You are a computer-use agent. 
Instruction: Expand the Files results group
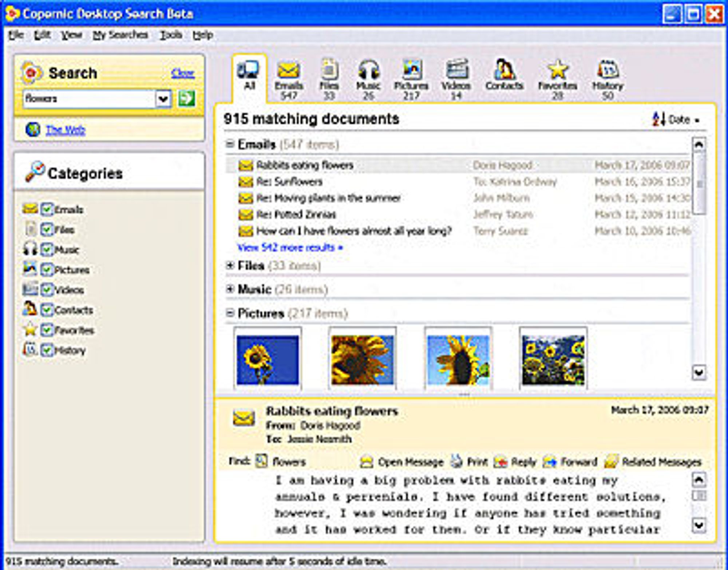tap(230, 266)
